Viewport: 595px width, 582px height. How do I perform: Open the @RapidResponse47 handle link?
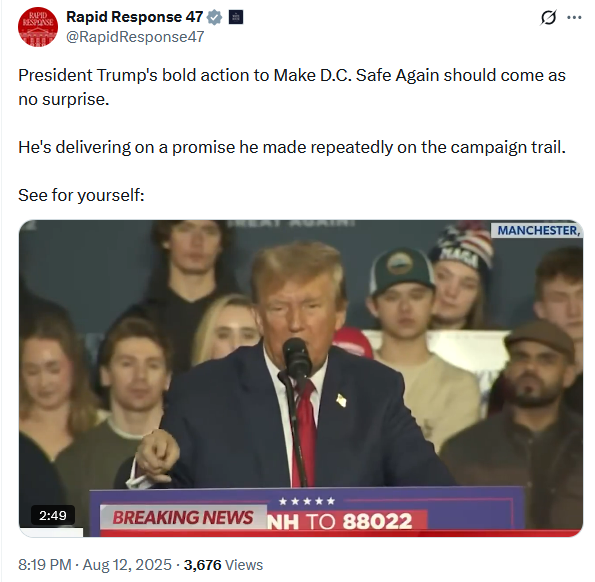pyautogui.click(x=135, y=37)
